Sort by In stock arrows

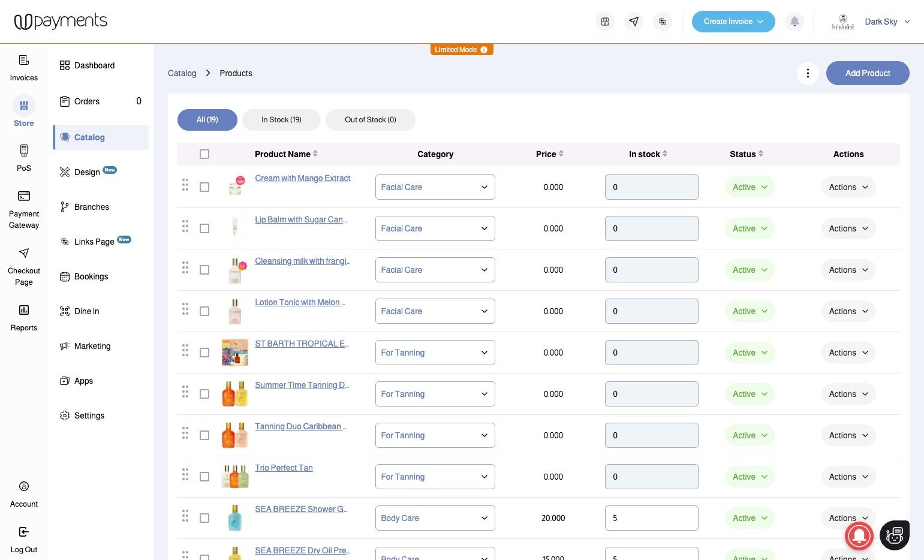pos(665,153)
